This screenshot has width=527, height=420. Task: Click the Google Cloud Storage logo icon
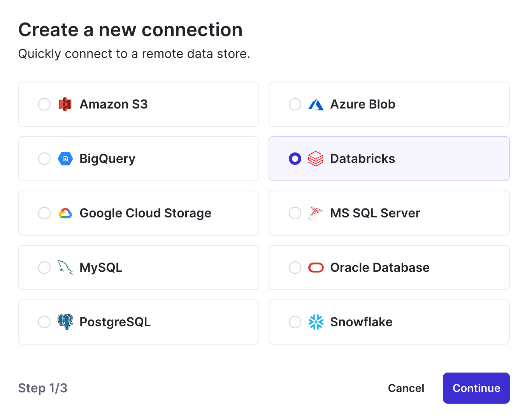coord(65,213)
